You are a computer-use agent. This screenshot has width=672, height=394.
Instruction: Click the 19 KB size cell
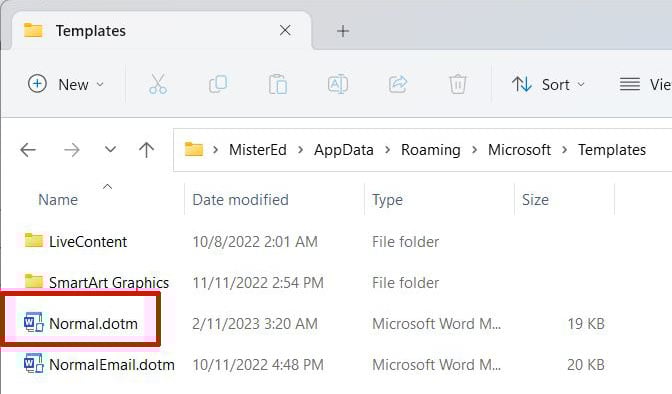click(586, 324)
